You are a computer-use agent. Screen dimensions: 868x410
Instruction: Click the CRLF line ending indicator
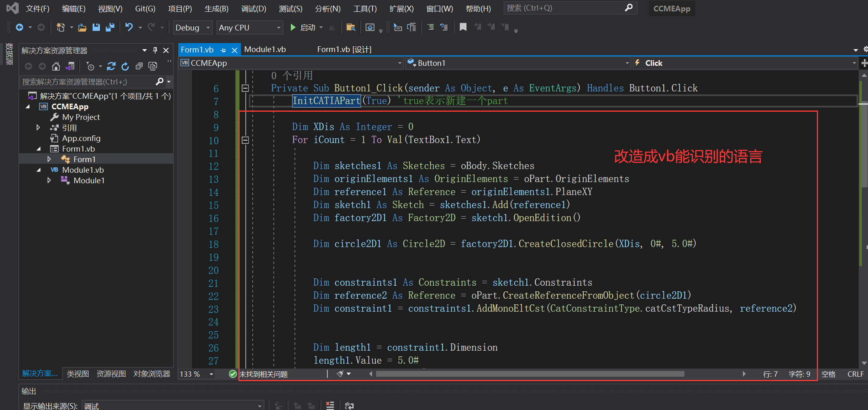click(855, 374)
